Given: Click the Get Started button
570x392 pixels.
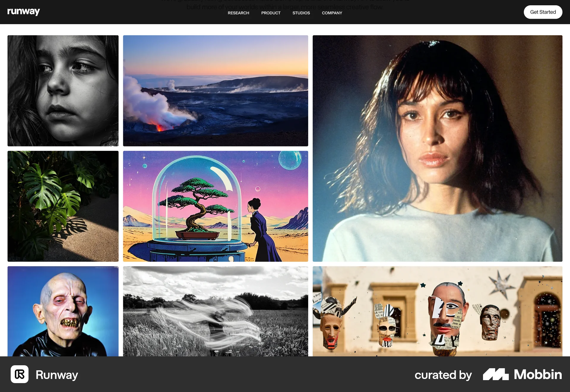Looking at the screenshot, I should (x=543, y=12).
